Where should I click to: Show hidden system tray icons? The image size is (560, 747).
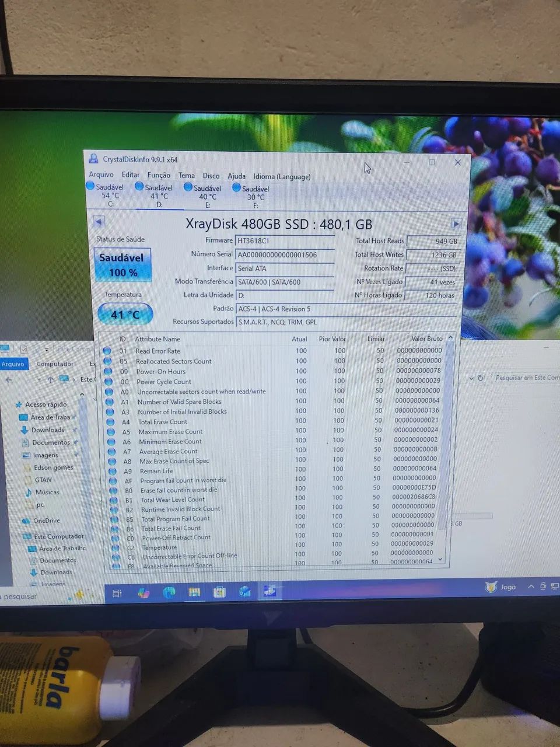pyautogui.click(x=531, y=587)
